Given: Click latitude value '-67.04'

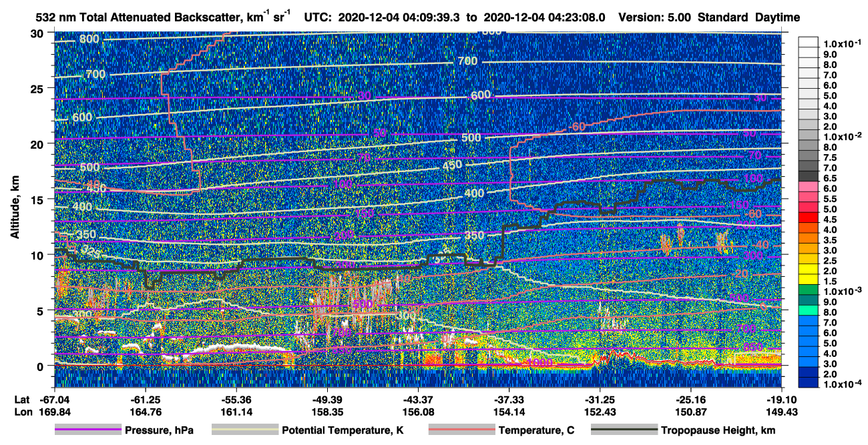Looking at the screenshot, I should pyautogui.click(x=55, y=399).
